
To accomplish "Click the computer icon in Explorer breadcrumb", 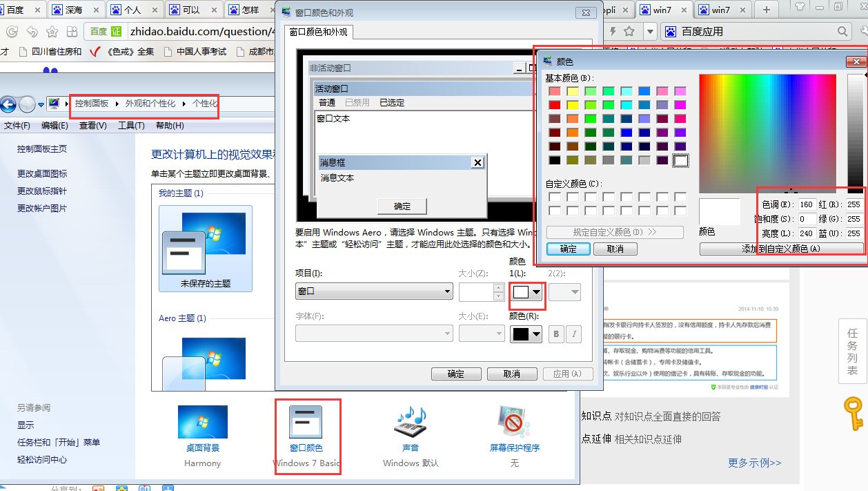I will (54, 104).
